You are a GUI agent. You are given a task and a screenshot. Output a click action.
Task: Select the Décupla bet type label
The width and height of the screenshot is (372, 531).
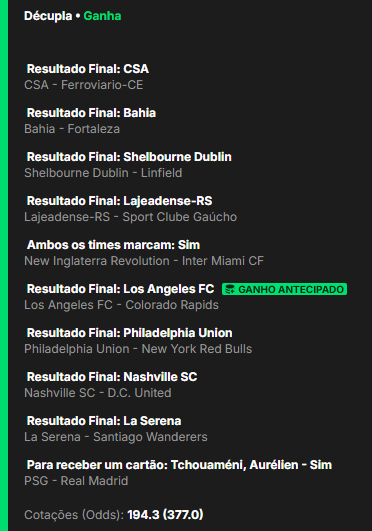tap(48, 16)
